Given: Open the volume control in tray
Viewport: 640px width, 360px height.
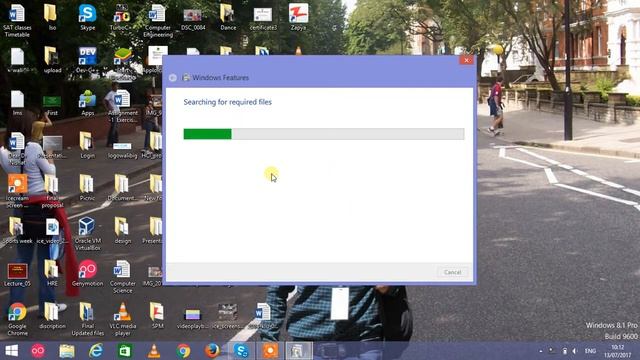Looking at the screenshot, I should [574, 351].
